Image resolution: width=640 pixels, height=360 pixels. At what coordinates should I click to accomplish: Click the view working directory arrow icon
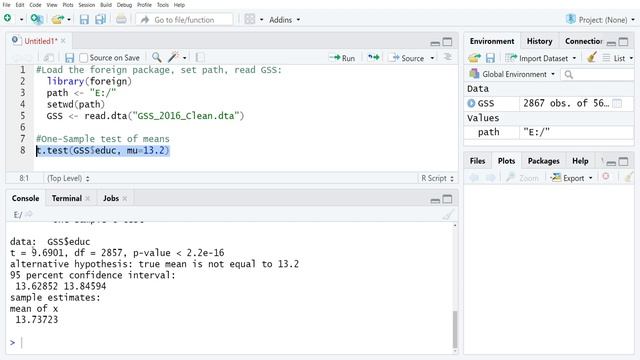29,215
